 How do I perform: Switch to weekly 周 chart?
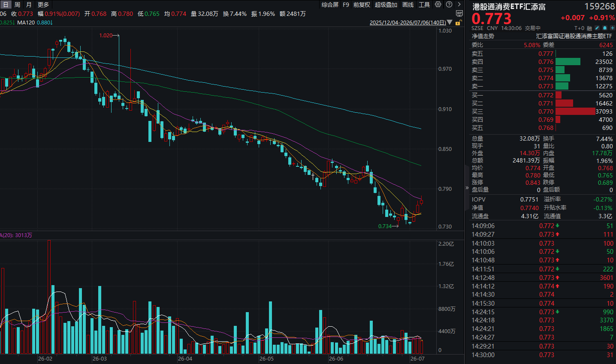17,4
